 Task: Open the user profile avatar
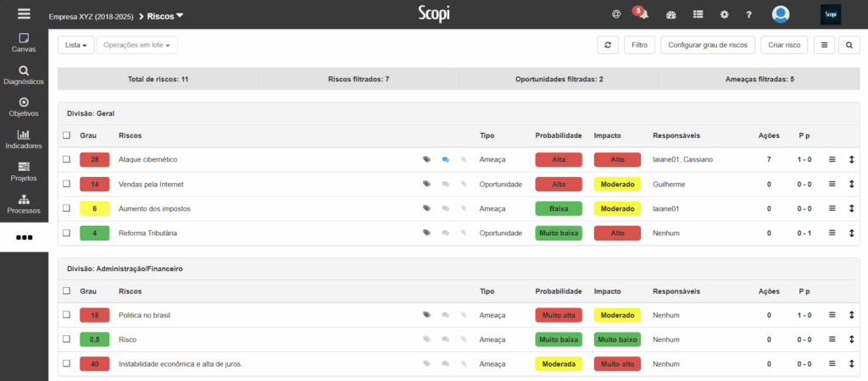point(781,14)
